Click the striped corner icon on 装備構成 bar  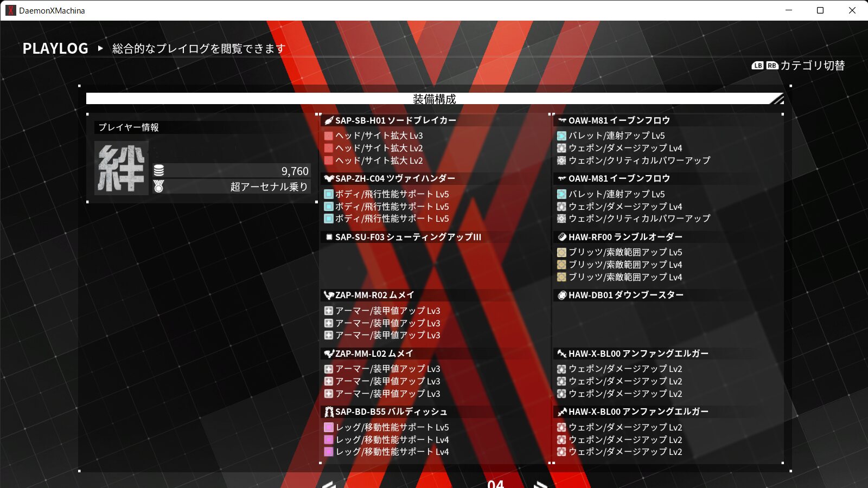(x=777, y=99)
